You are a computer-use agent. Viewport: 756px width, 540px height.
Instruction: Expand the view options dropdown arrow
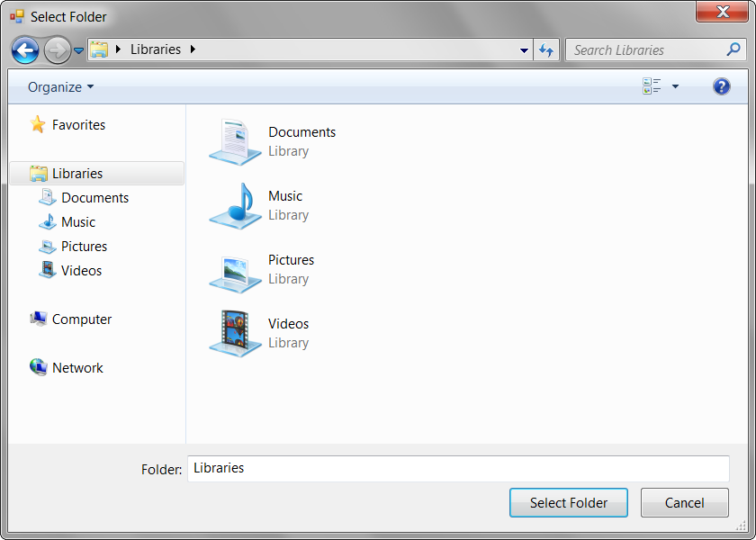tap(675, 87)
